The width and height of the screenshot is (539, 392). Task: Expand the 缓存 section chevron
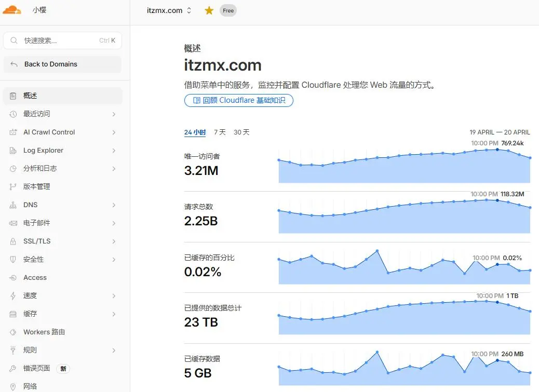pyautogui.click(x=114, y=314)
